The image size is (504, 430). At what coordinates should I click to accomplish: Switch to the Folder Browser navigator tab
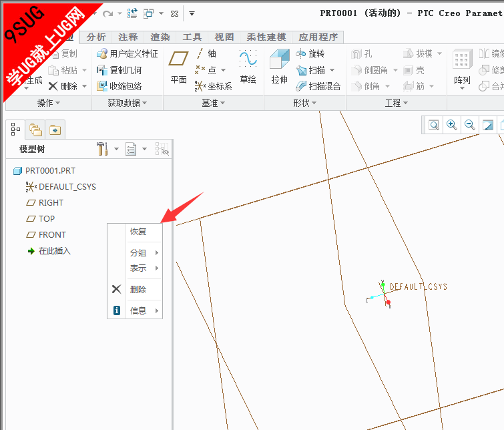tap(35, 130)
